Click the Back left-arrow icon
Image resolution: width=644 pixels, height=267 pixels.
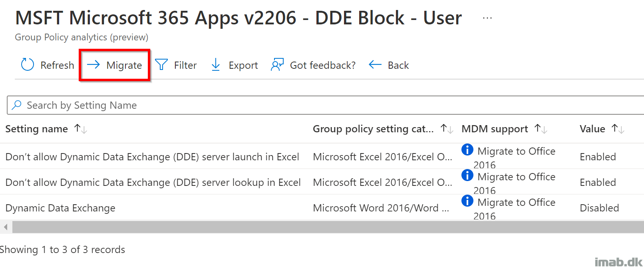[375, 65]
